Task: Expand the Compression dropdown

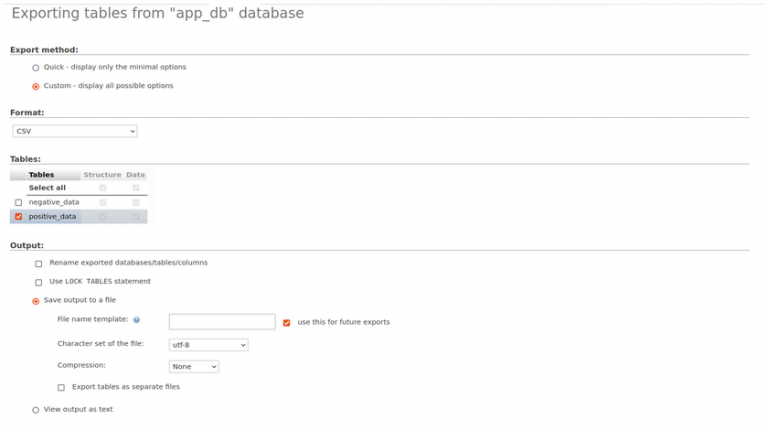Action: 193,367
